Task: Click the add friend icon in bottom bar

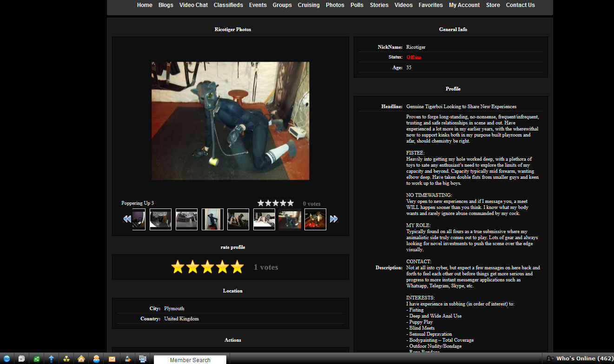Action: pyautogui.click(x=127, y=358)
